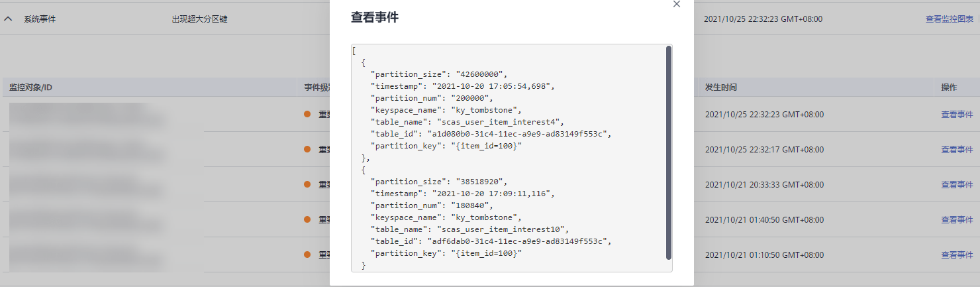Image resolution: width=980 pixels, height=287 pixels.
Task: Close the 查看事件 dialog
Action: click(676, 4)
